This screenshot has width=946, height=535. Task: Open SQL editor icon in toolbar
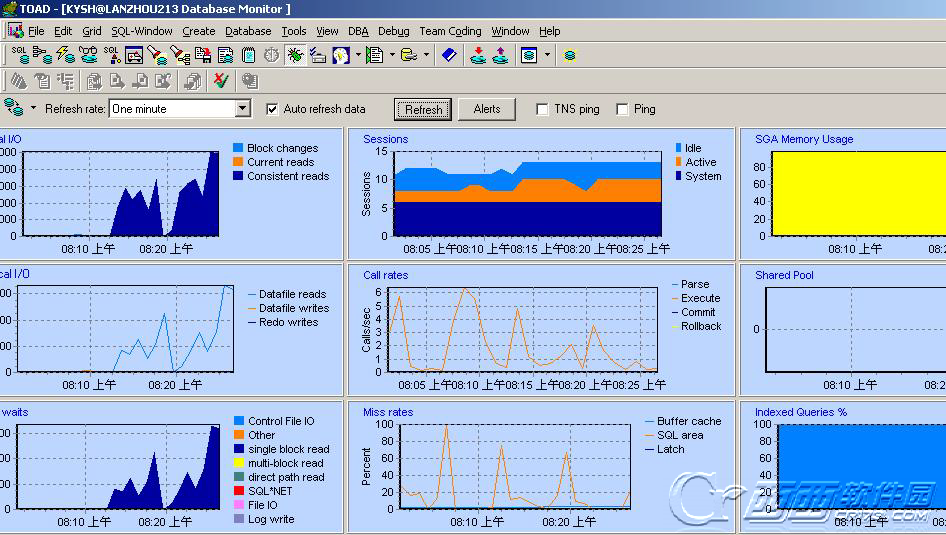pos(19,55)
